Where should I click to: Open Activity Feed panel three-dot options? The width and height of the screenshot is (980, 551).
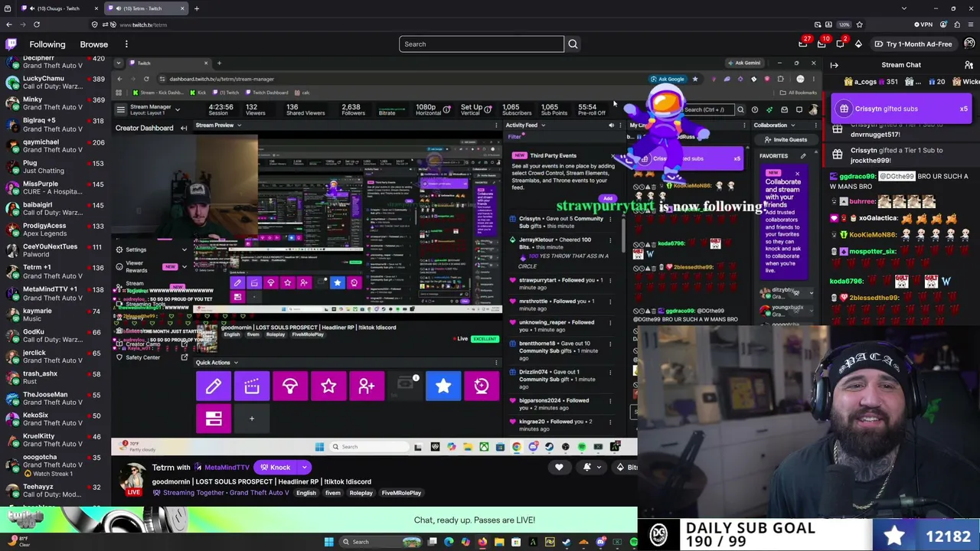[620, 126]
